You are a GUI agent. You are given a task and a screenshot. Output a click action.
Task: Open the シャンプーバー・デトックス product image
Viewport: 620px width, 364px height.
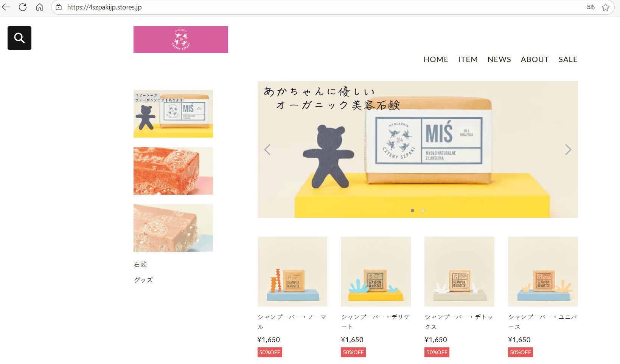pyautogui.click(x=459, y=271)
